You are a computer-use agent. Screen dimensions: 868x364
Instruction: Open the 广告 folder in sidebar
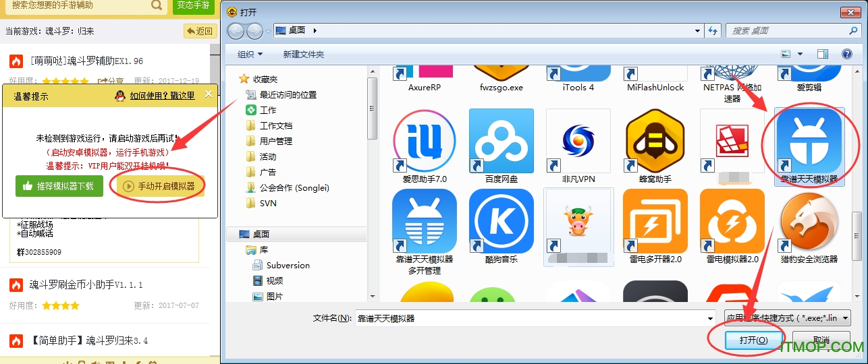pos(261,172)
